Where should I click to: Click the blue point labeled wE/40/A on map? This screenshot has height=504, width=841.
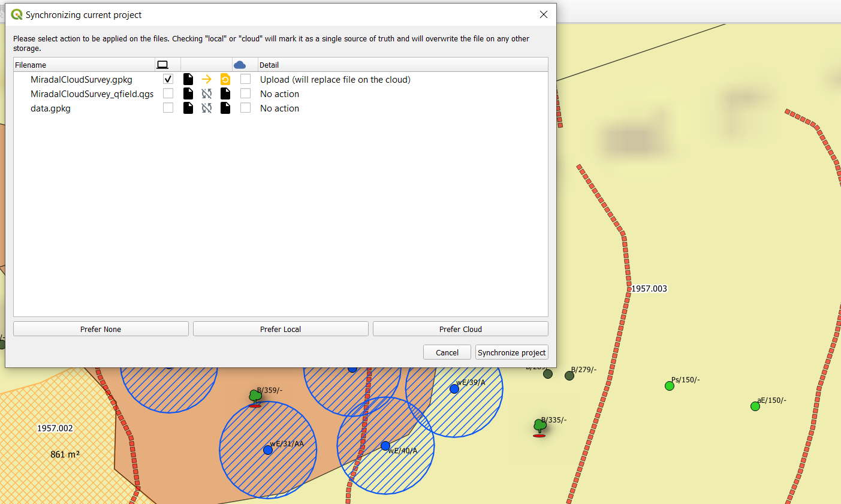(385, 446)
